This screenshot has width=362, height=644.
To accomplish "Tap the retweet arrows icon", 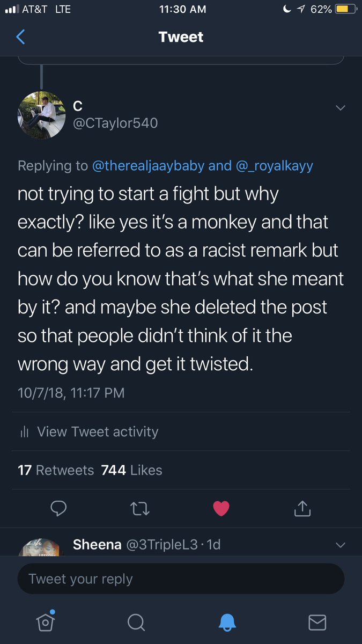I will point(140,508).
